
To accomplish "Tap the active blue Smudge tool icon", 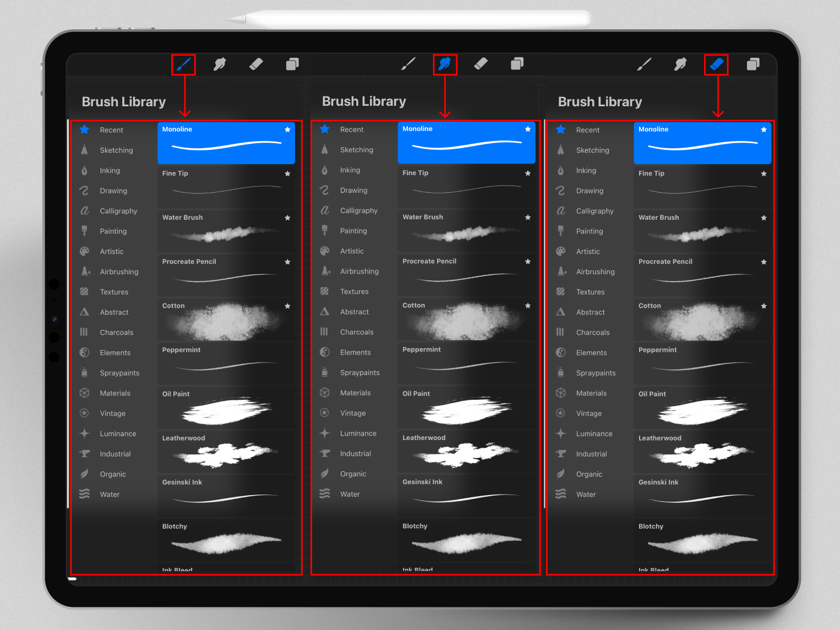I will (445, 64).
